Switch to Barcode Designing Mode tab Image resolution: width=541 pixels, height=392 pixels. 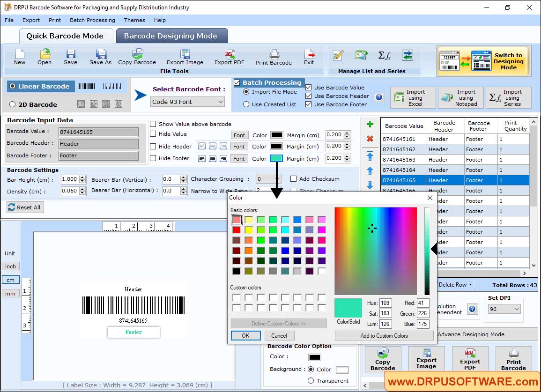pos(171,36)
